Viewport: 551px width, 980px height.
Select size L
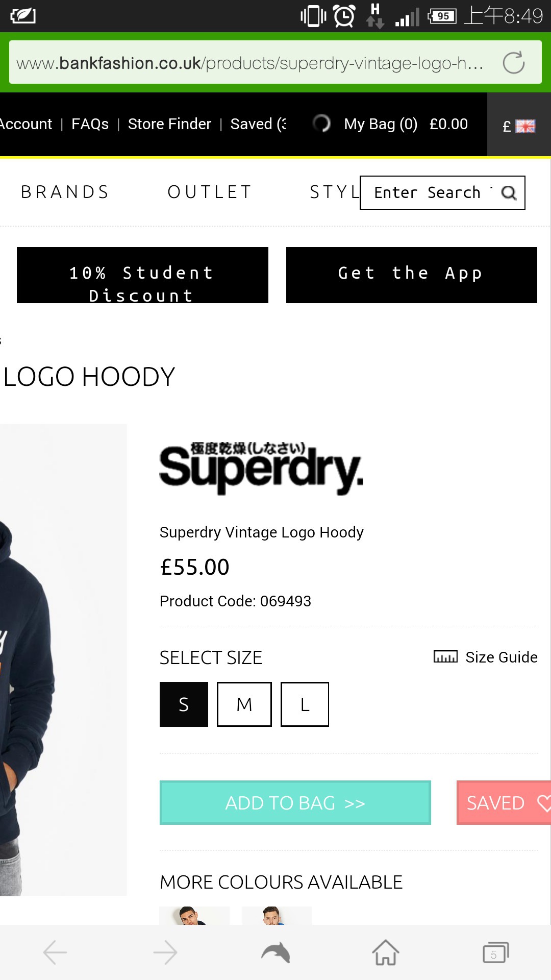coord(305,704)
